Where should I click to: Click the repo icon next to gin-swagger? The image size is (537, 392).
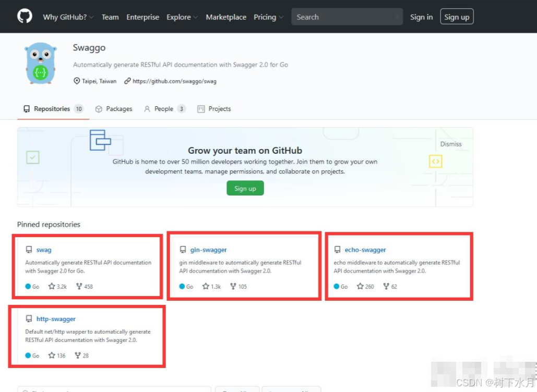click(x=183, y=250)
